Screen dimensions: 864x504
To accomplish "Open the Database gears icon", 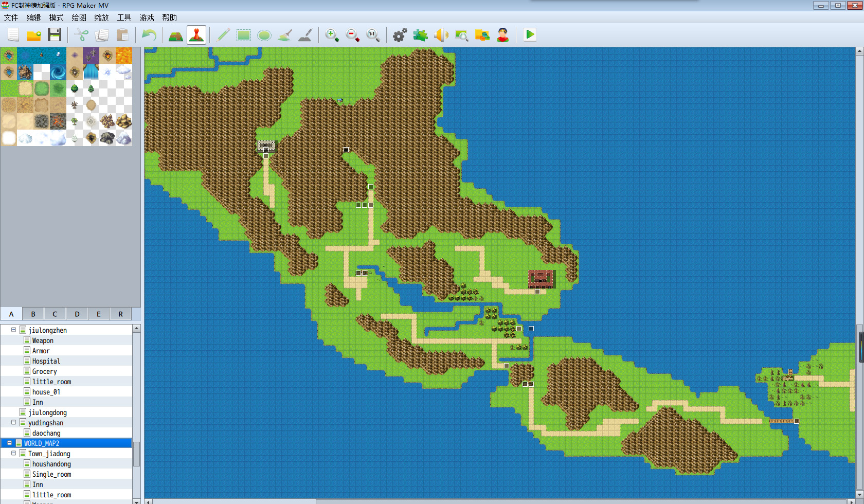I will (400, 35).
